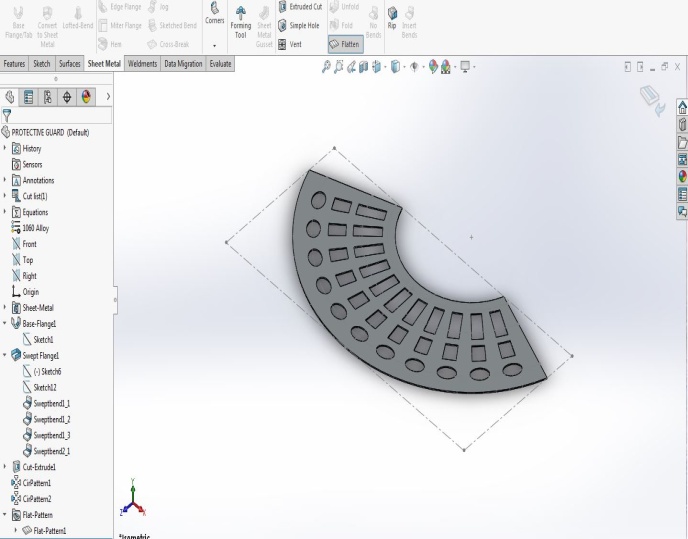Click the Flatten button

tap(346, 44)
